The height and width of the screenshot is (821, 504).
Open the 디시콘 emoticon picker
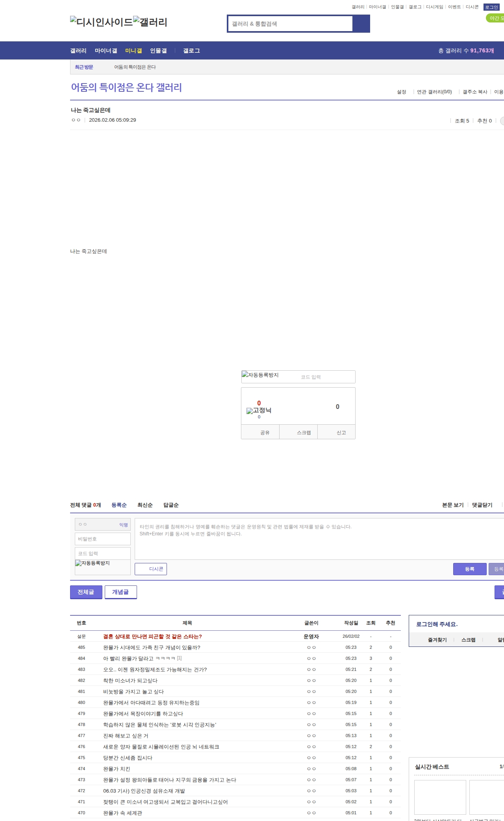click(x=151, y=569)
